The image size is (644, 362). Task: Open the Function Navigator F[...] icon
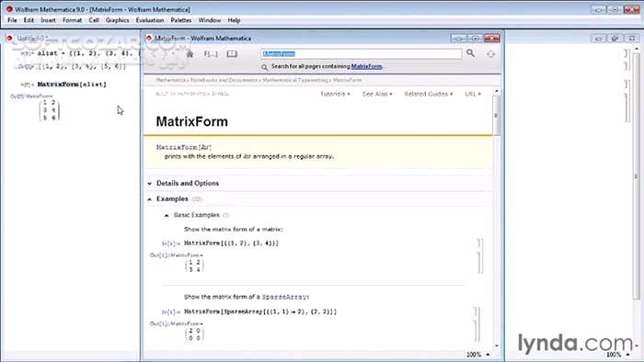point(211,54)
